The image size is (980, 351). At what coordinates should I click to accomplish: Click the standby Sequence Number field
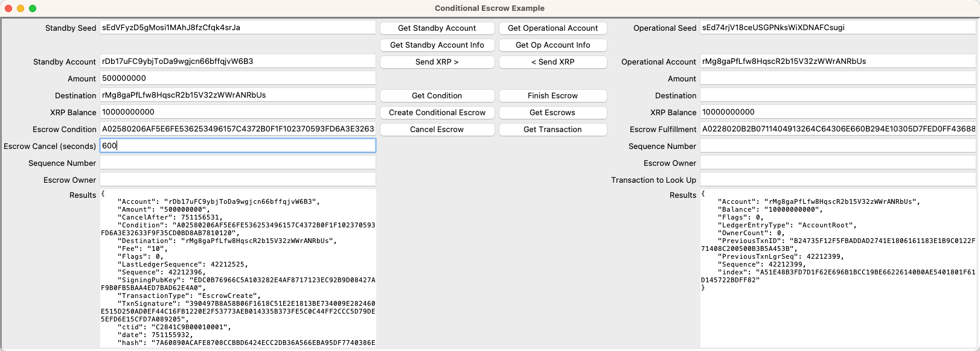(237, 163)
